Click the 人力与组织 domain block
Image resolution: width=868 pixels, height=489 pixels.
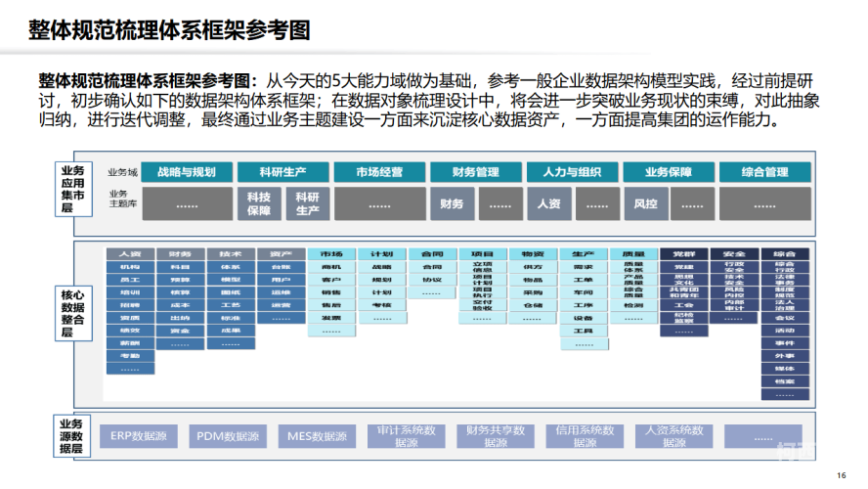572,172
